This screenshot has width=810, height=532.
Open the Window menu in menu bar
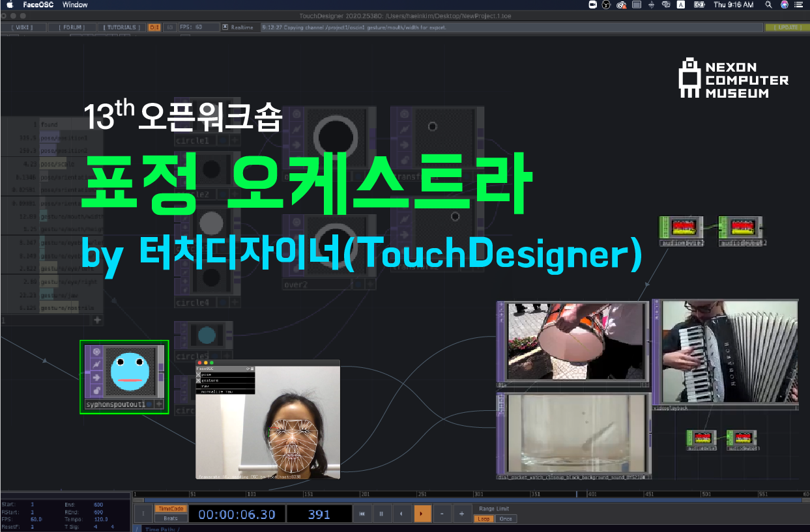(x=75, y=5)
